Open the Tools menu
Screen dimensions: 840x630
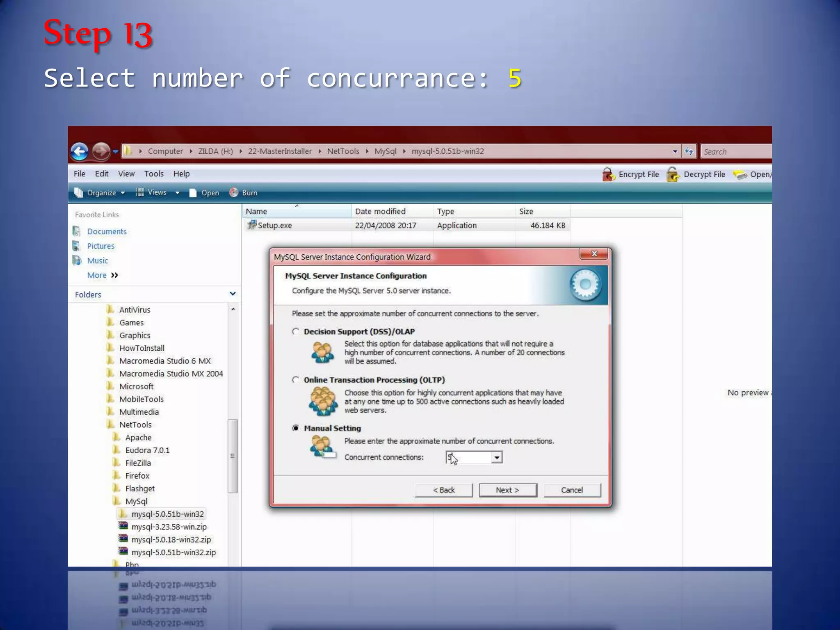[154, 174]
